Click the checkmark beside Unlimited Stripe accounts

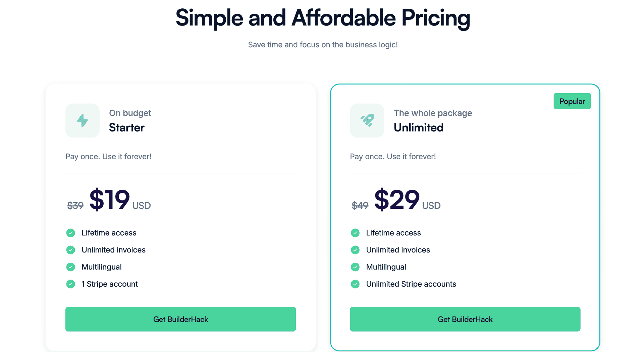(x=355, y=284)
